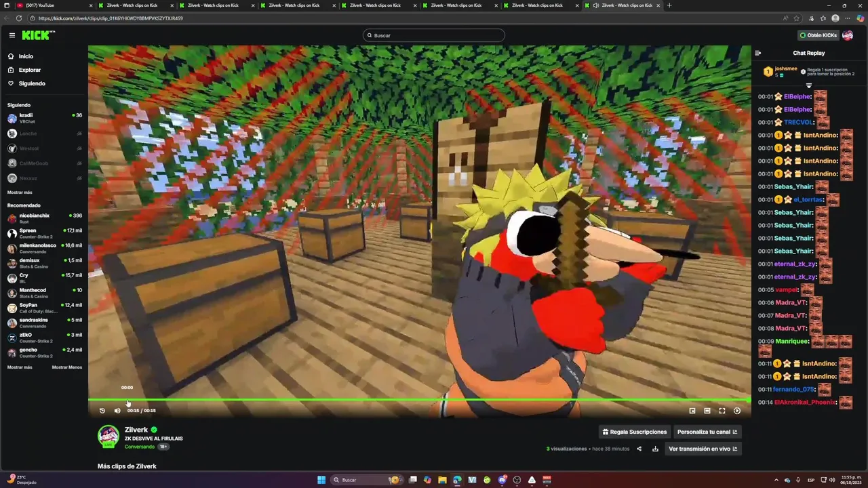
Task: Click joshsmee top gifter name
Action: [x=786, y=68]
